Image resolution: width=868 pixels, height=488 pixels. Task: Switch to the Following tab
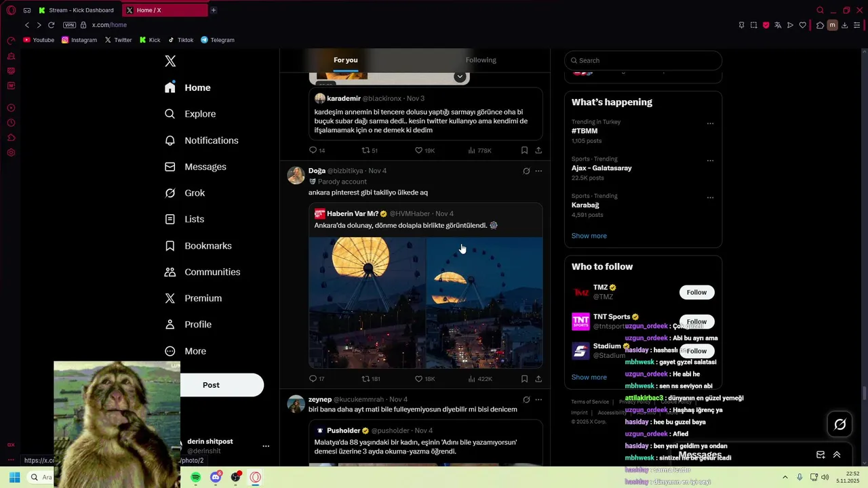tap(481, 60)
